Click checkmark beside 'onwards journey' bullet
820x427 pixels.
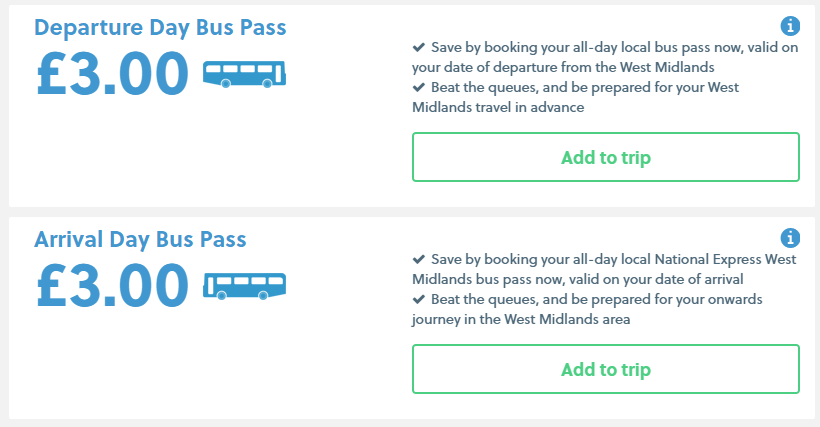(418, 299)
